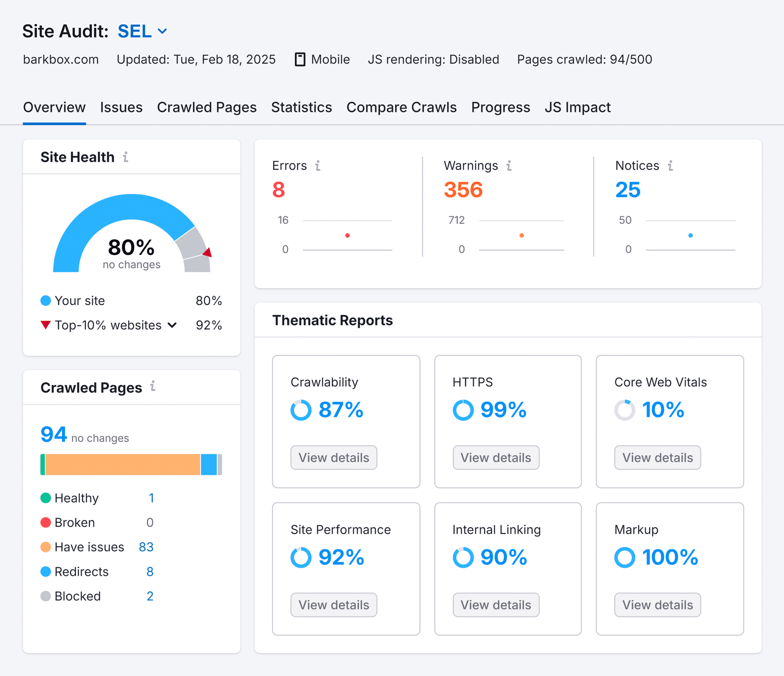The width and height of the screenshot is (784, 676).
Task: Click the orange Have issues legend dot
Action: pos(46,547)
